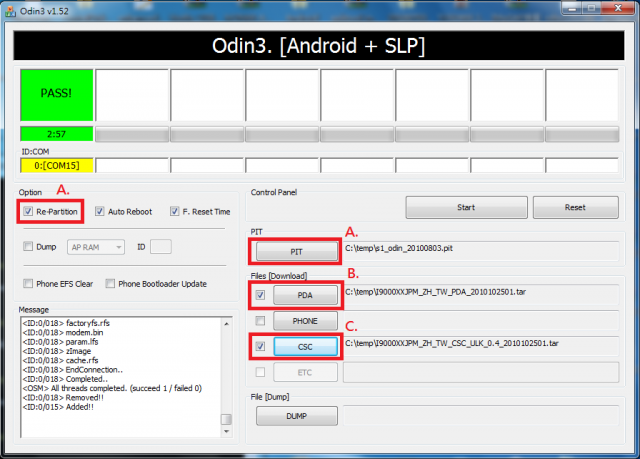Click the PIT file button
This screenshot has height=459, width=640.
tap(296, 252)
